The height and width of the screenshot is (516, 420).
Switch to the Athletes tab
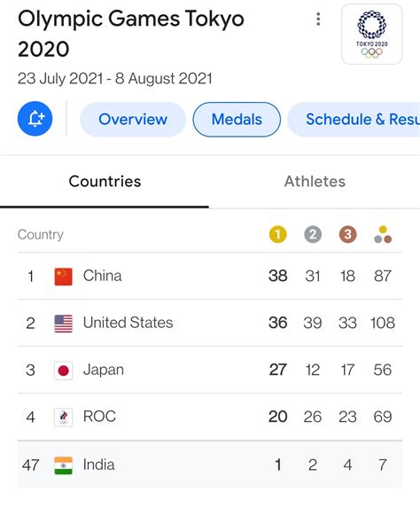(315, 182)
